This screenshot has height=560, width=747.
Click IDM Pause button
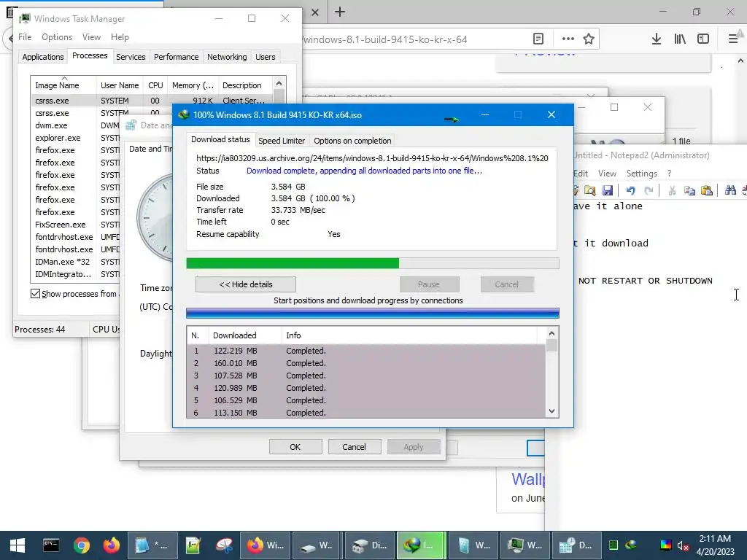[x=429, y=284]
